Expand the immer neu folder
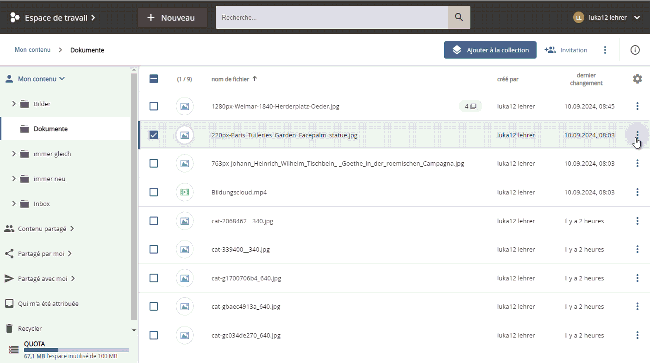Screen dimensions: 650x363 pos(14,179)
